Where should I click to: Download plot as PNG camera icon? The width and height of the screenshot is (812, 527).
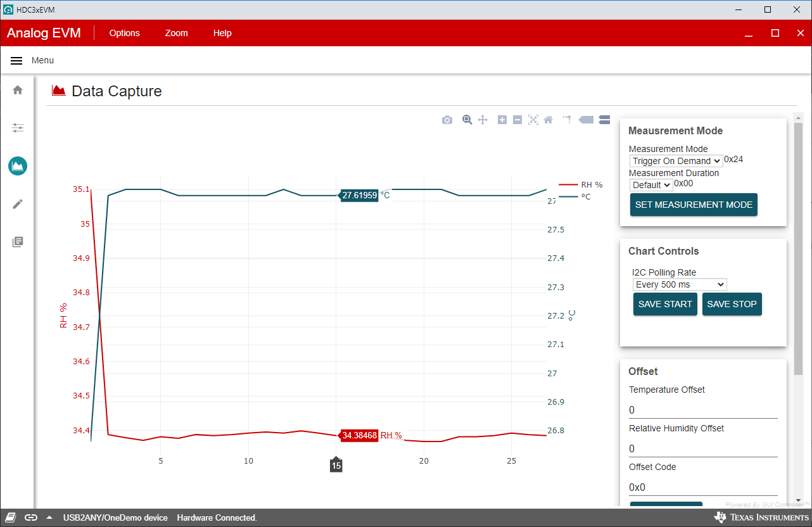[447, 120]
